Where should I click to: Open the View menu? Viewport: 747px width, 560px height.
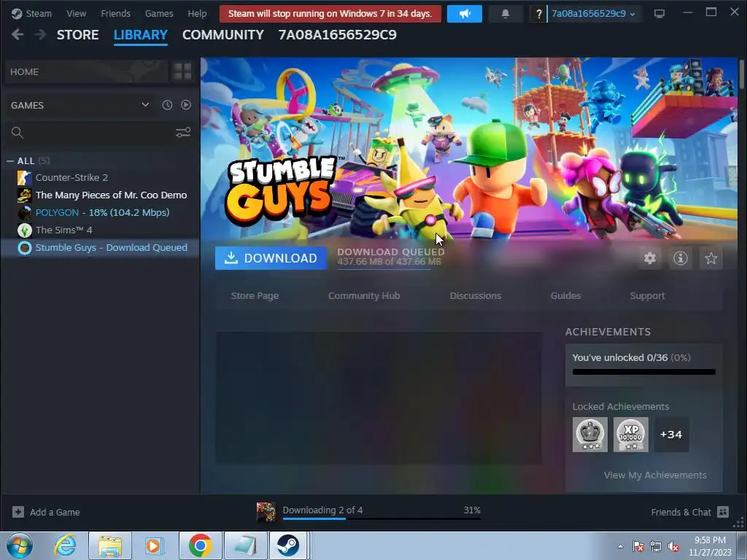[x=76, y=13]
